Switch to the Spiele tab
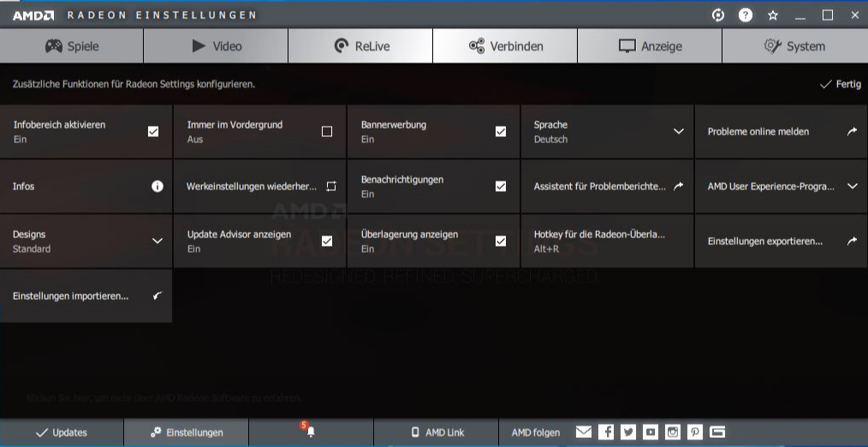 point(71,46)
